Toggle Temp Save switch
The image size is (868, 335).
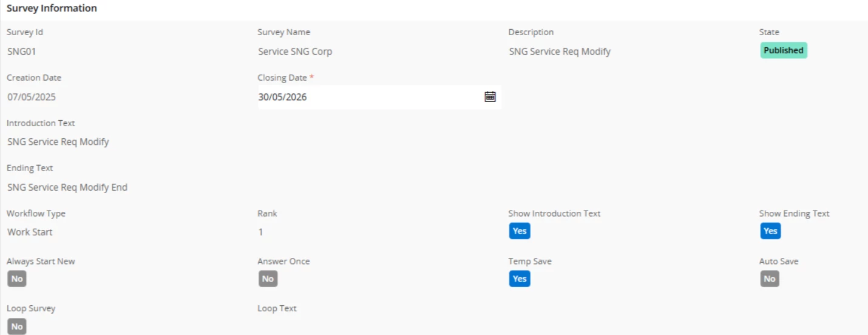[x=520, y=279]
